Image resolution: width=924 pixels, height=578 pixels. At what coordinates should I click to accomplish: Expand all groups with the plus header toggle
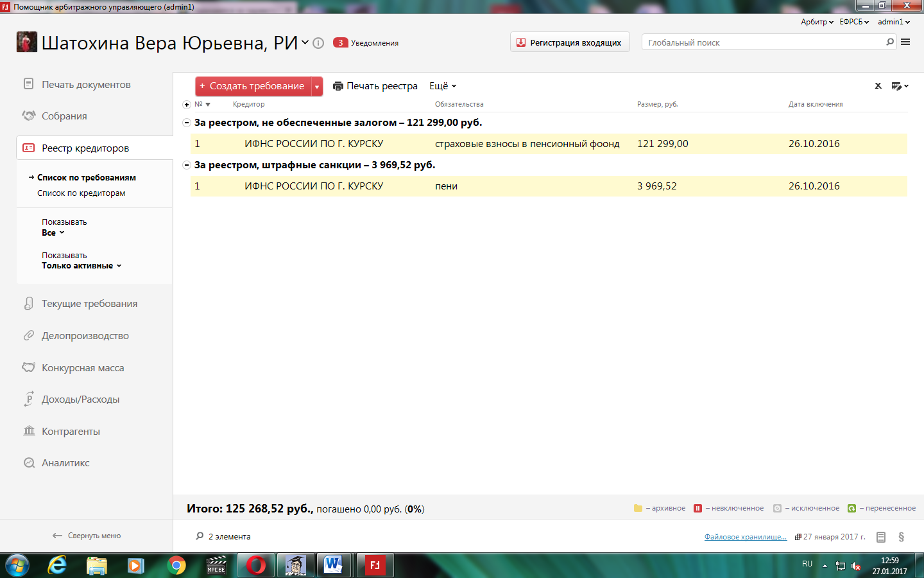click(x=187, y=105)
